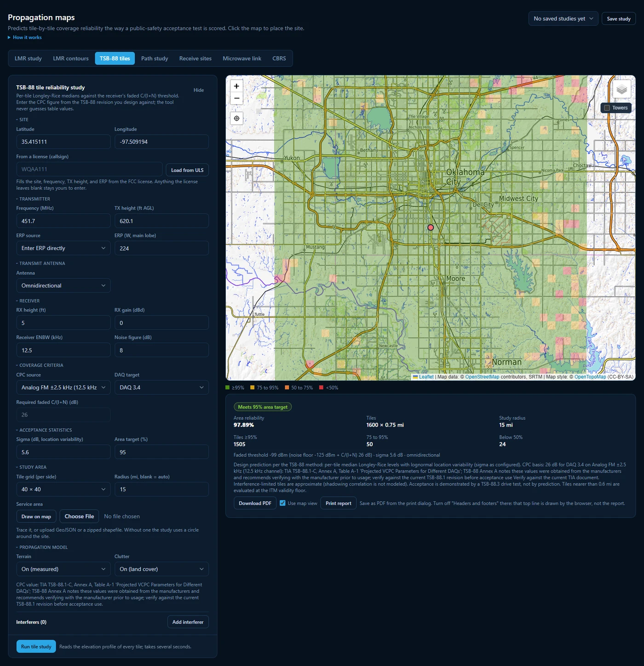Image resolution: width=644 pixels, height=666 pixels.
Task: Switch to the LMR study tab
Action: 28,58
